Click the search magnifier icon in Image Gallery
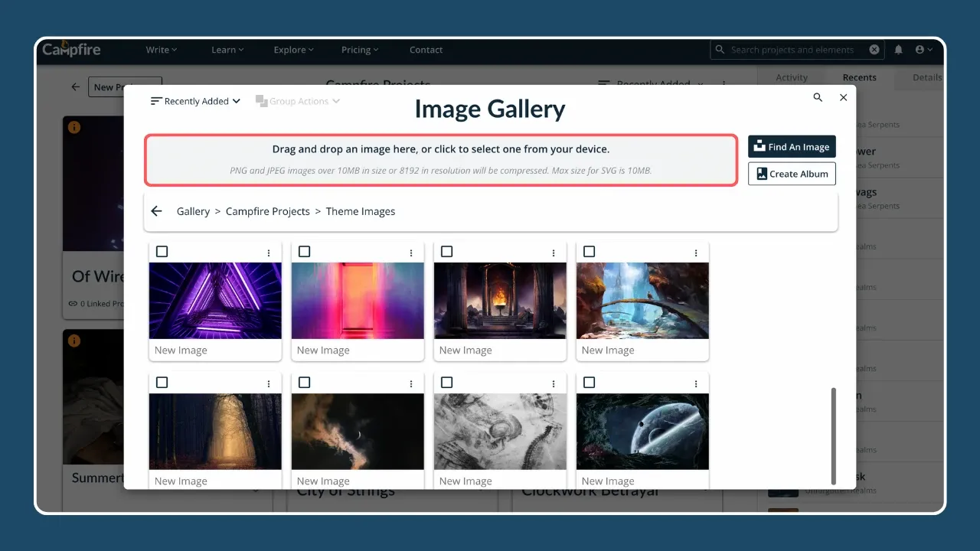The image size is (980, 551). pos(818,98)
